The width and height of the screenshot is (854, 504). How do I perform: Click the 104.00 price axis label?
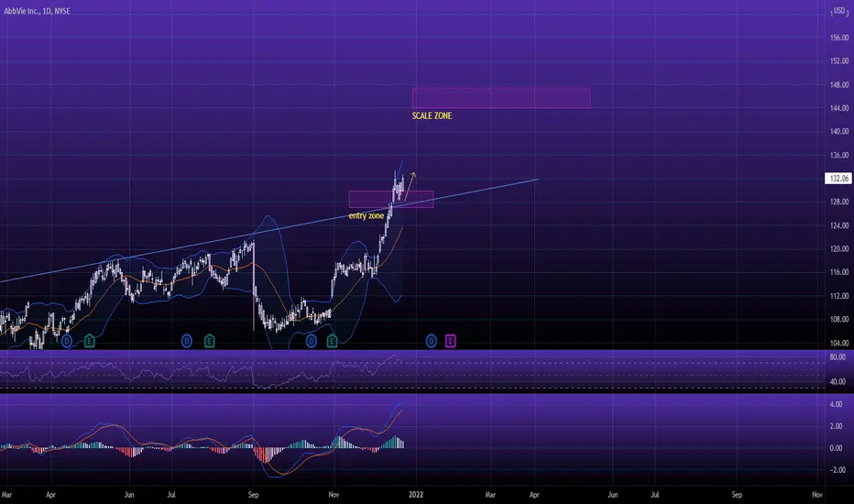pyautogui.click(x=839, y=344)
